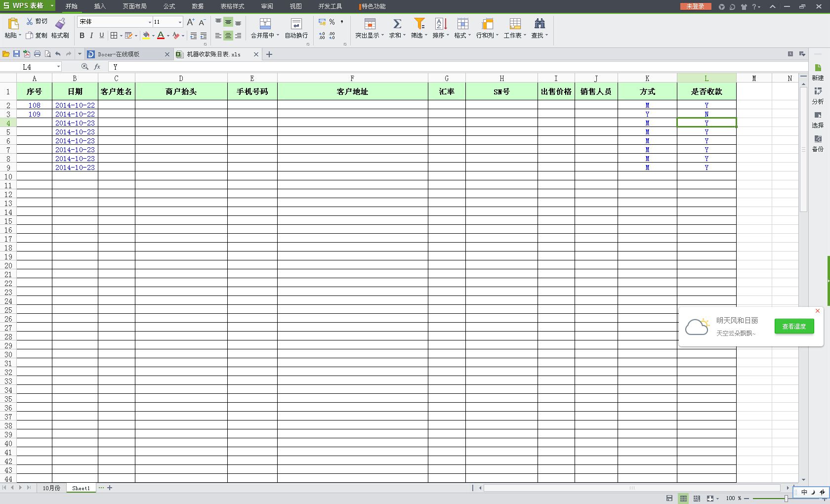Image resolution: width=830 pixels, height=504 pixels.
Task: Click the Print Preview icon
Action: (x=47, y=54)
